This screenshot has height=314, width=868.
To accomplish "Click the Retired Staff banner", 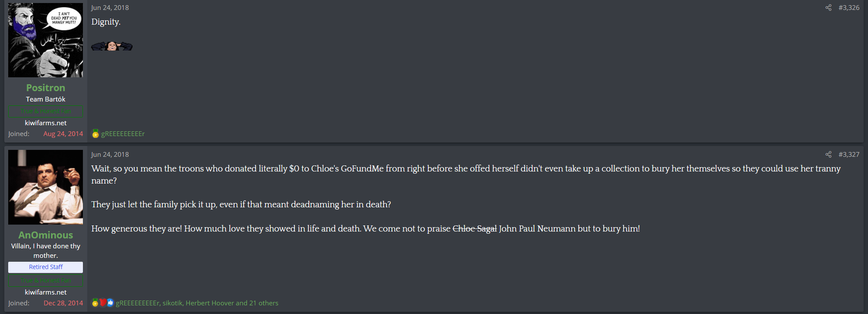I will (45, 267).
